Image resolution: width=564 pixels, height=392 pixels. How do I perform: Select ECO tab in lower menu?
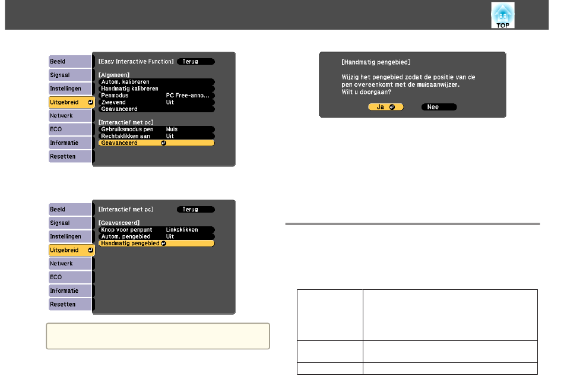(70, 277)
